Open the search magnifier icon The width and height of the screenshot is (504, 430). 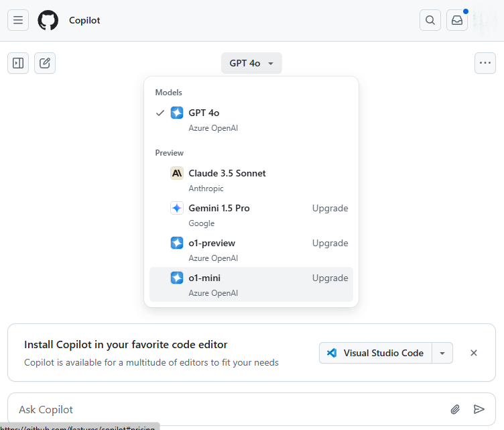tap(430, 20)
